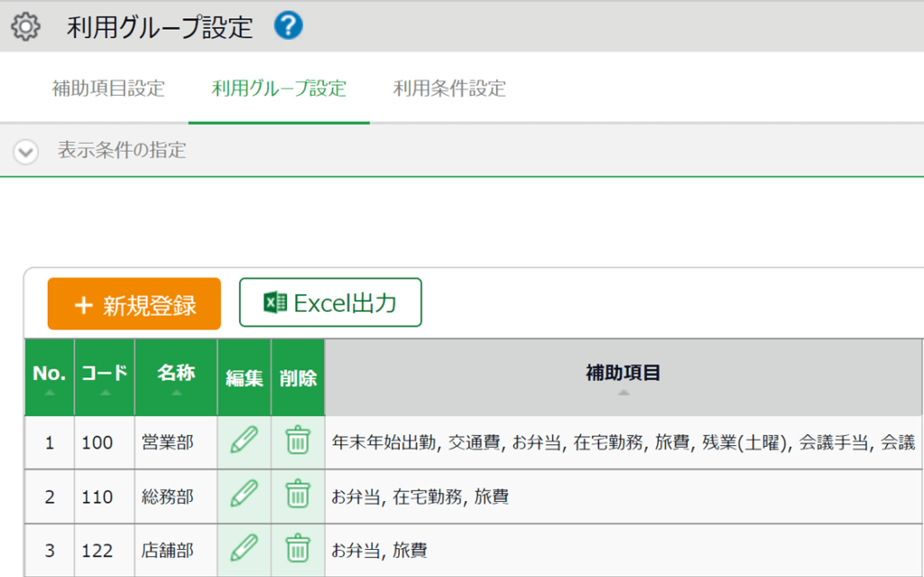Switch to the 補助項目設定 tab

(108, 88)
